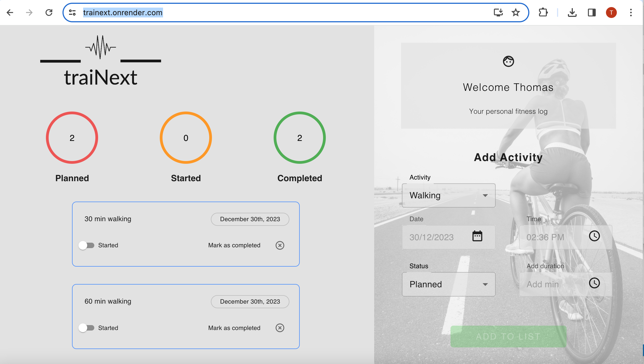Open the Chrome profile avatar T

[x=611, y=13]
